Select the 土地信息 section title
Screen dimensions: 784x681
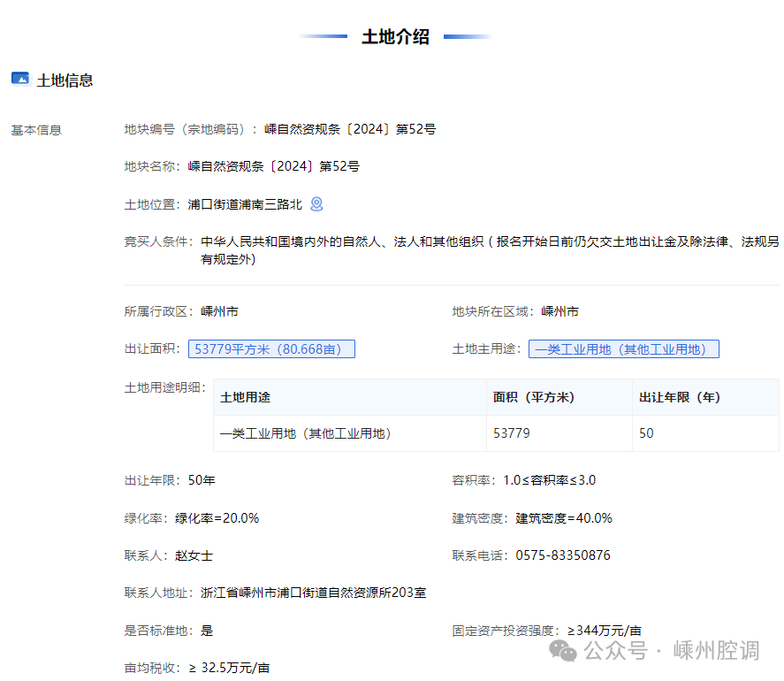coord(65,80)
